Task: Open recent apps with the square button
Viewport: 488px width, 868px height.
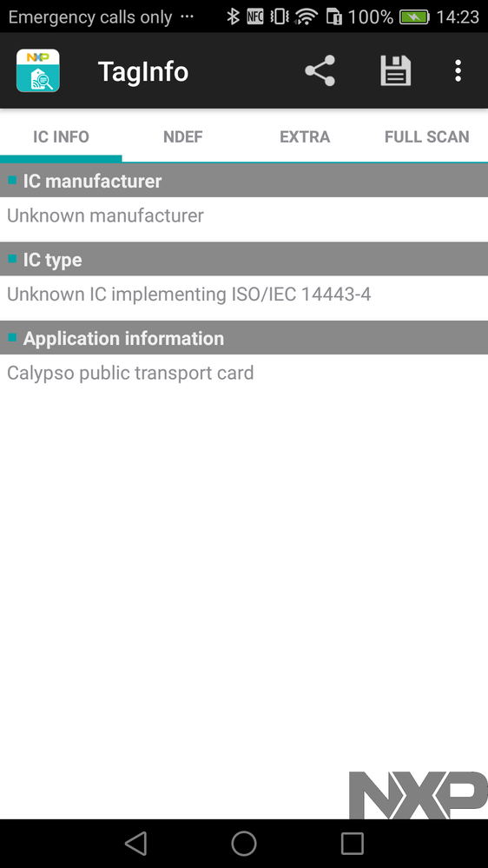Action: click(x=353, y=844)
